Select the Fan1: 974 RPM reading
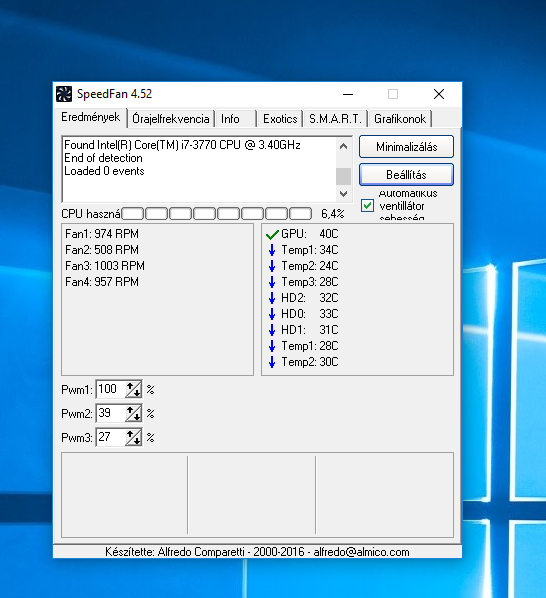The height and width of the screenshot is (598, 546). pyautogui.click(x=102, y=234)
